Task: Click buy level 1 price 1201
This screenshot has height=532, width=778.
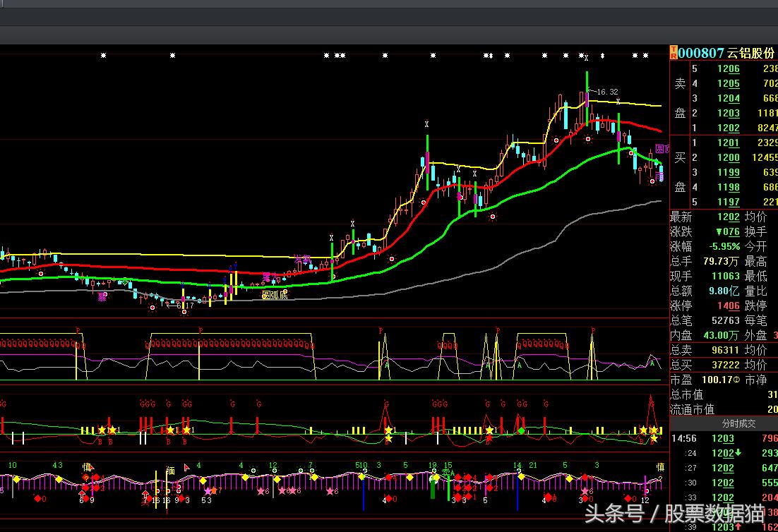Action: pos(728,143)
